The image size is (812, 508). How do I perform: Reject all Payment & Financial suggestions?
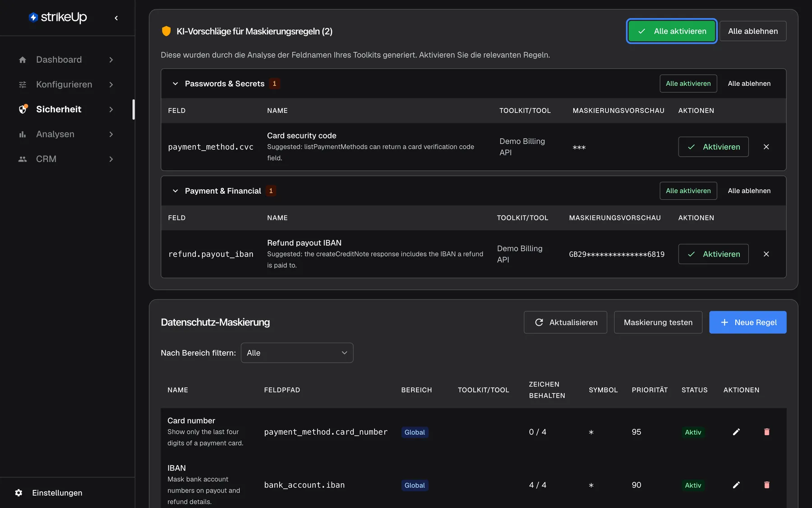749,191
